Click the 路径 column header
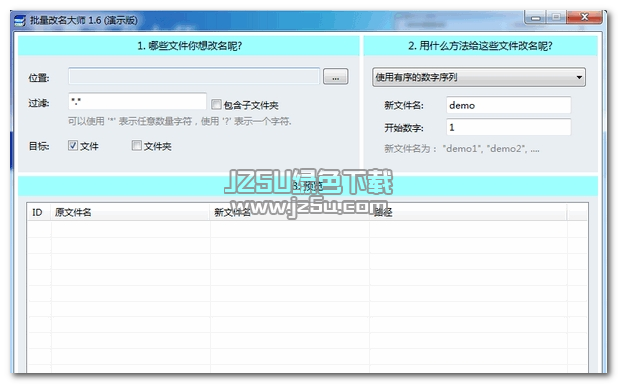Screen dimensions: 618x384 click(x=468, y=213)
